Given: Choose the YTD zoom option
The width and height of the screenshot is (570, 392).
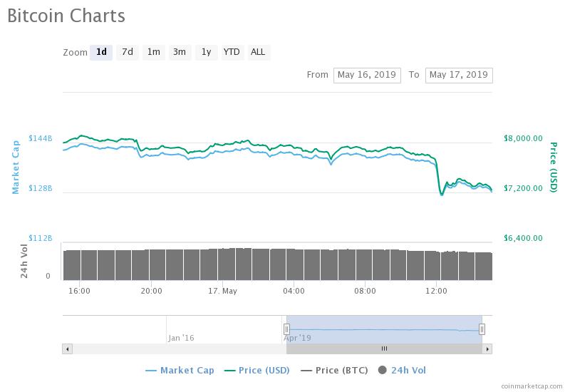Looking at the screenshot, I should (232, 52).
